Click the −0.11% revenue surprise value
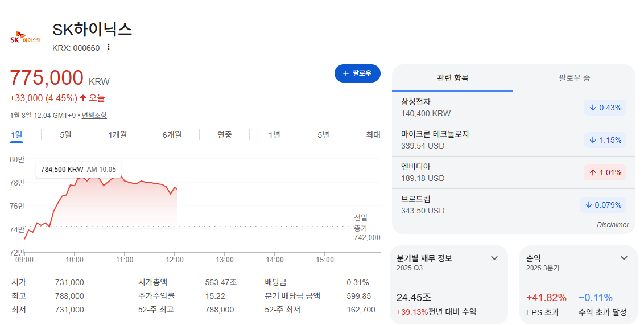The image size is (644, 325). tap(596, 298)
